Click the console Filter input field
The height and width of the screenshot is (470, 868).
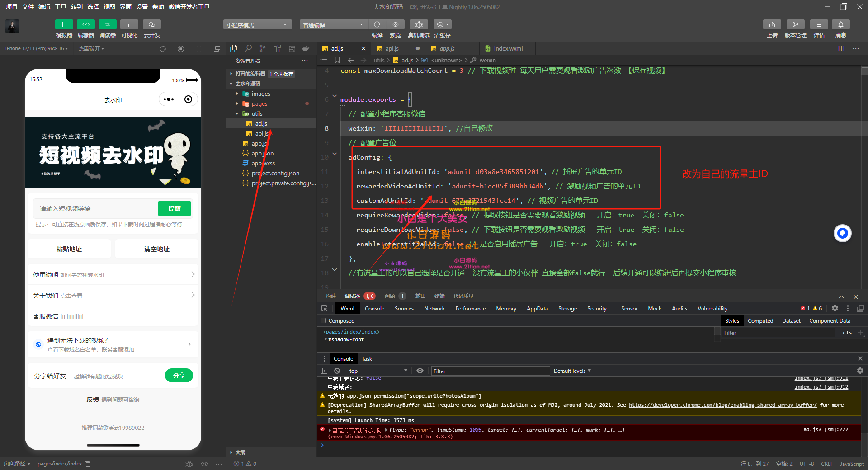pyautogui.click(x=490, y=371)
